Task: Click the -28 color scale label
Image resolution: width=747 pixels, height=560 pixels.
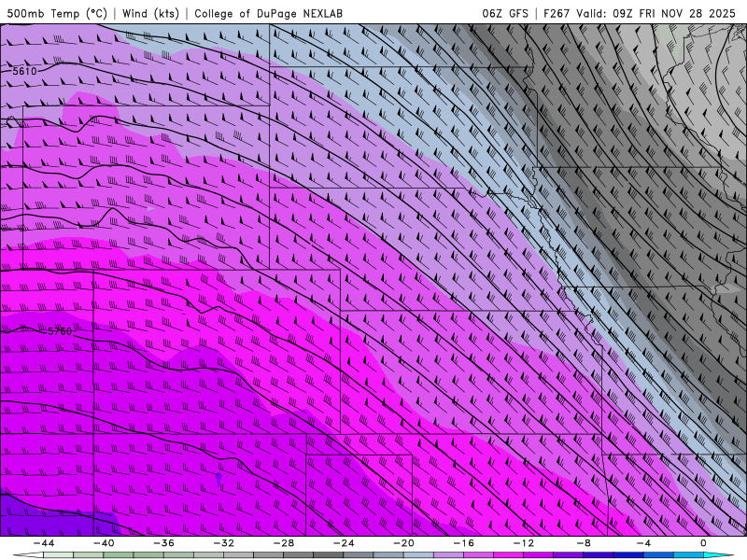Action: point(284,543)
